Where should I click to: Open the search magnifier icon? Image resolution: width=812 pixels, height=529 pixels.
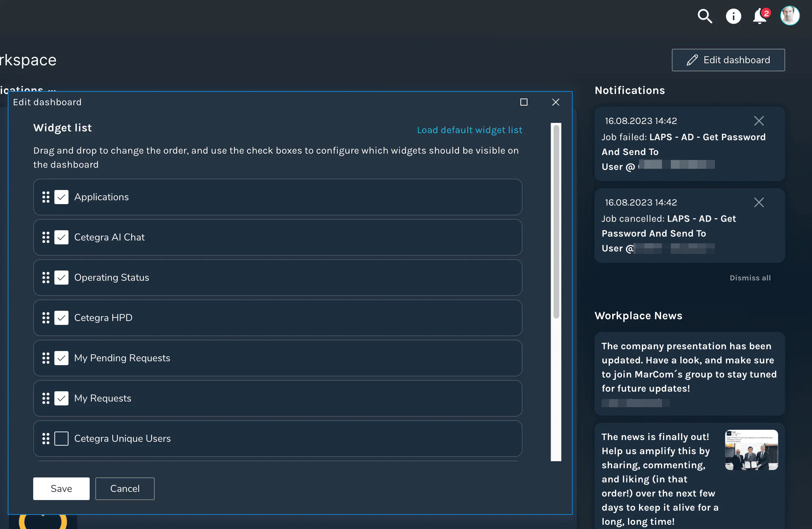click(705, 16)
